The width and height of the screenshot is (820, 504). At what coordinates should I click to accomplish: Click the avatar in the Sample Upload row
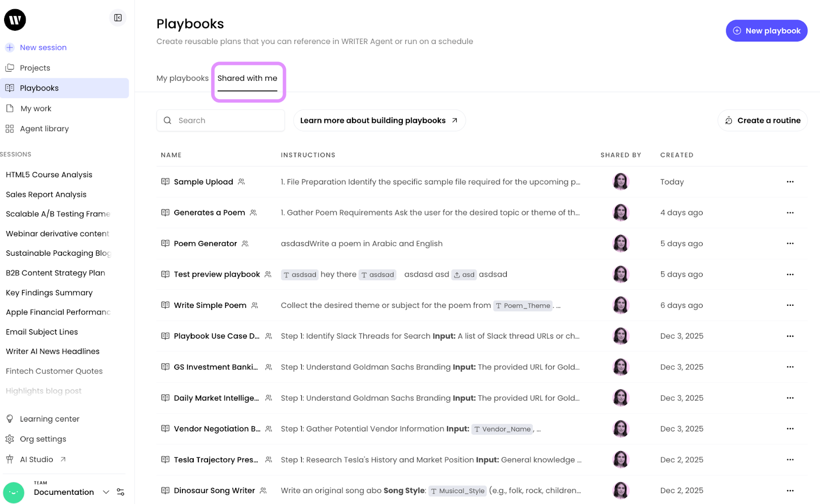click(621, 181)
